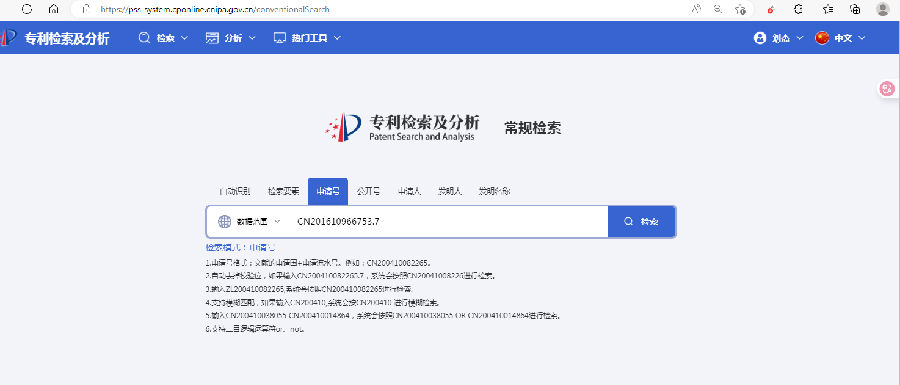Click the chart icon beside 分析 menu
The image size is (900, 385).
pos(212,38)
